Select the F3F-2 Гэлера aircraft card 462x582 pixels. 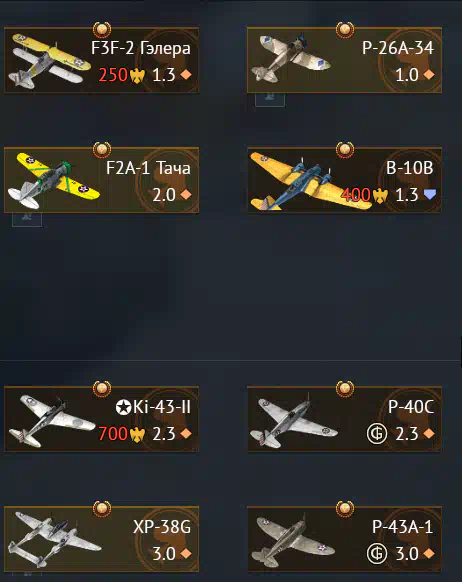point(101,60)
